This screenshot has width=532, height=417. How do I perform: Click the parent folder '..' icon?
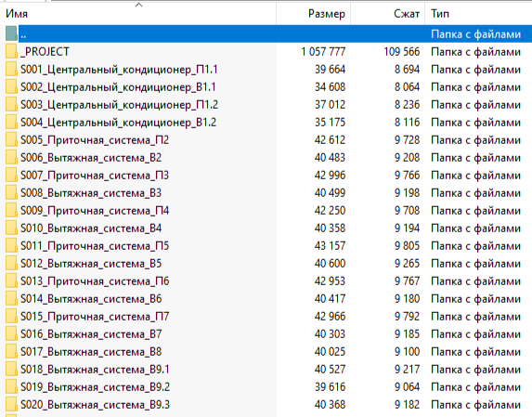(11, 34)
